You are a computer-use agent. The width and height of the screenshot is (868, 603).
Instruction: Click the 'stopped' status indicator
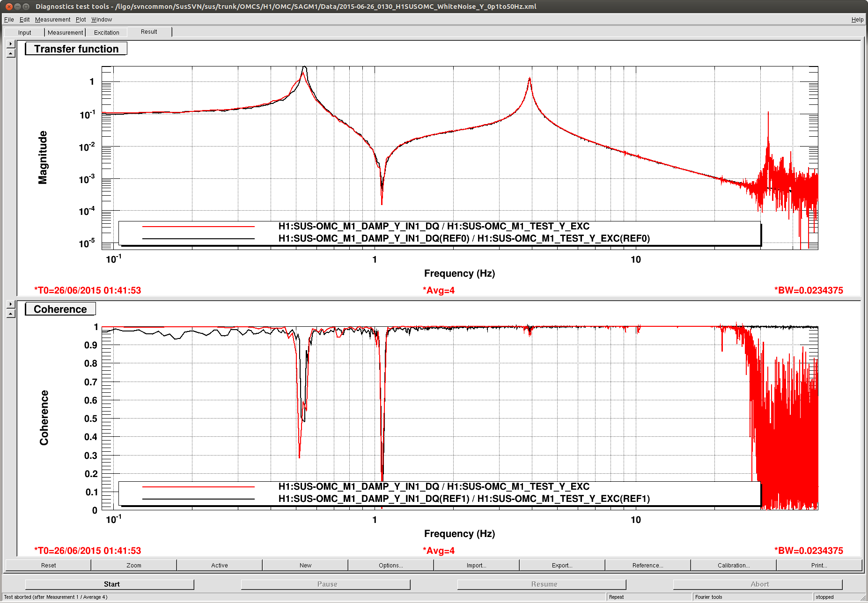837,597
